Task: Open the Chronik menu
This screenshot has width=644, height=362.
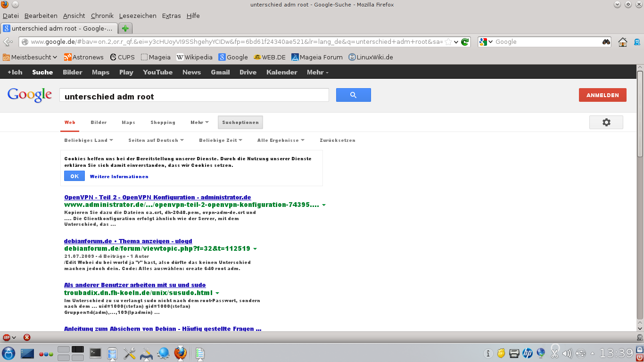Action: (102, 16)
